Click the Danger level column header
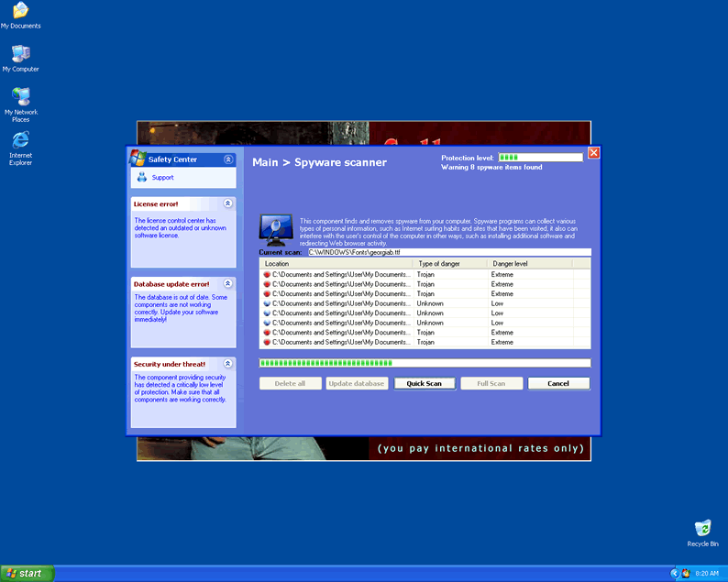Image resolution: width=728 pixels, height=582 pixels. [529, 263]
